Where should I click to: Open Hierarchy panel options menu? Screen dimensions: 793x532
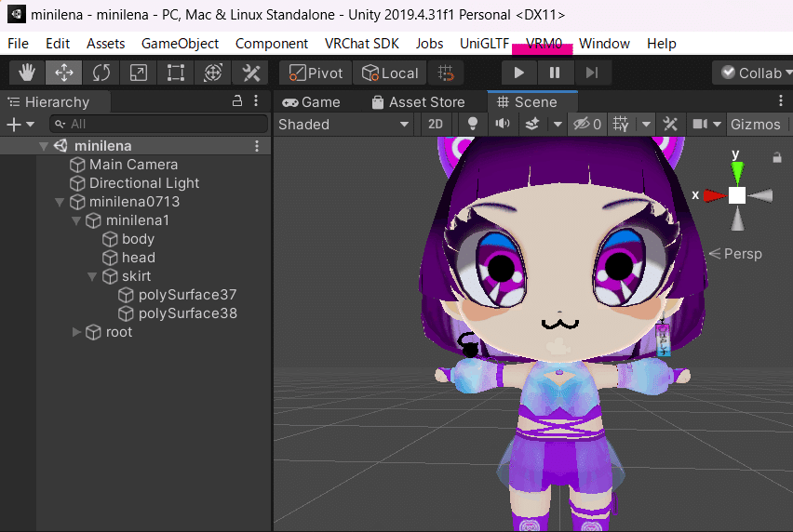coord(256,100)
